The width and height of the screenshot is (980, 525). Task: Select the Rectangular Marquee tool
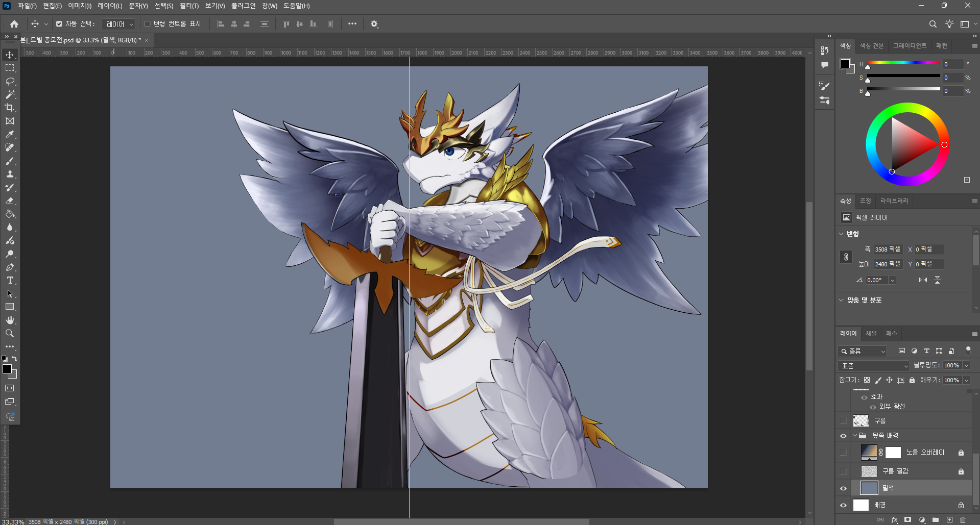click(x=10, y=68)
